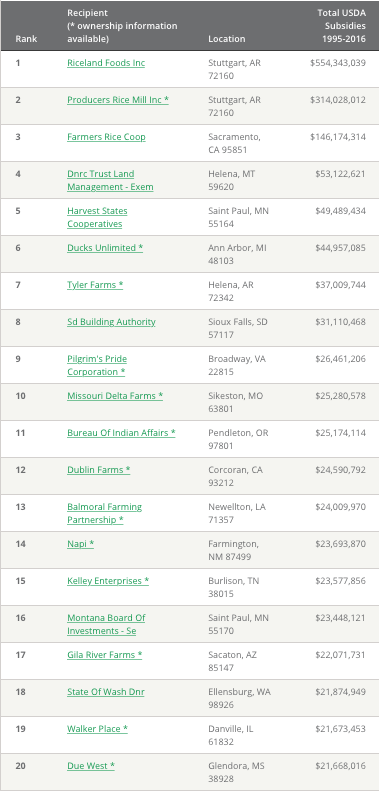Open Producers Rice Mill Inc recipient page
The height and width of the screenshot is (791, 379).
coord(118,100)
